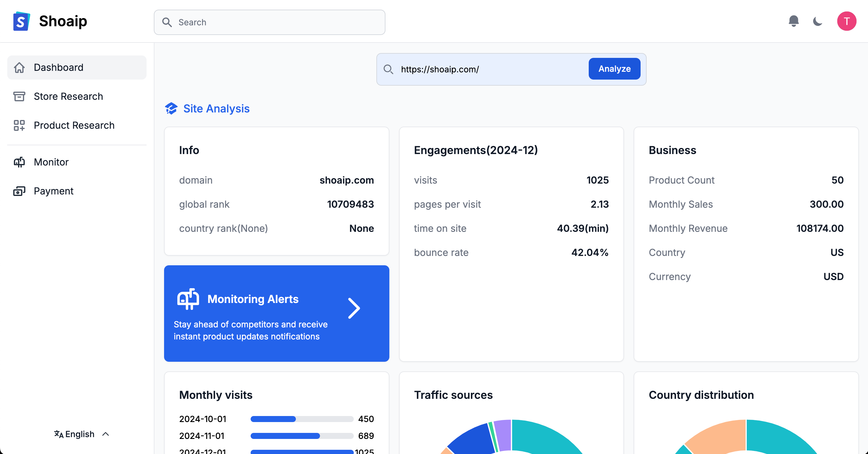Click the language chevron arrow
This screenshot has height=454, width=868.
[x=106, y=434]
